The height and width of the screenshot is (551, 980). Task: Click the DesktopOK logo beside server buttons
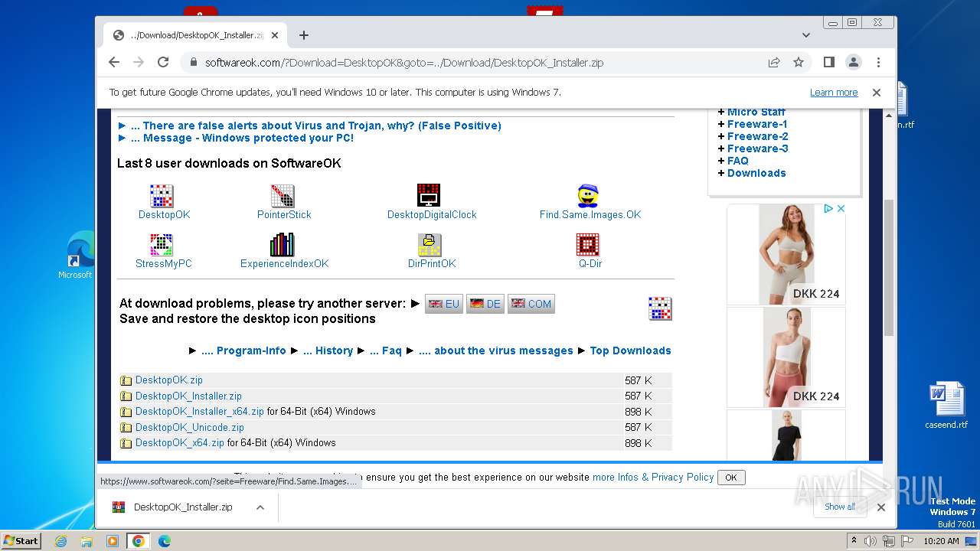click(x=660, y=308)
